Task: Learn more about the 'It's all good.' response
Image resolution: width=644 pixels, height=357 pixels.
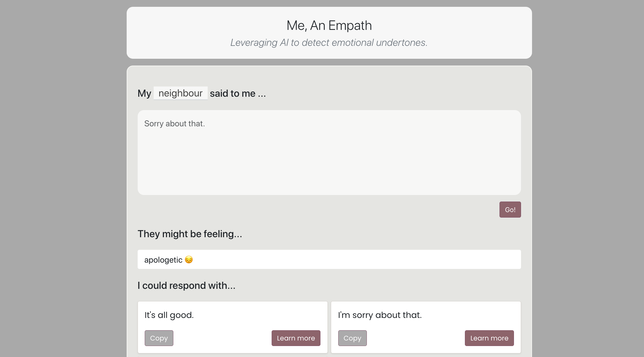Action: 296,338
